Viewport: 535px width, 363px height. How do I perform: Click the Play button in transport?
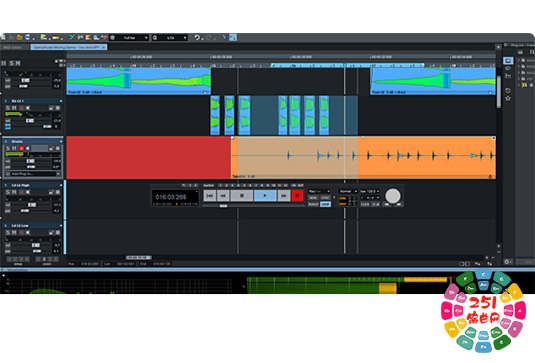pos(265,196)
